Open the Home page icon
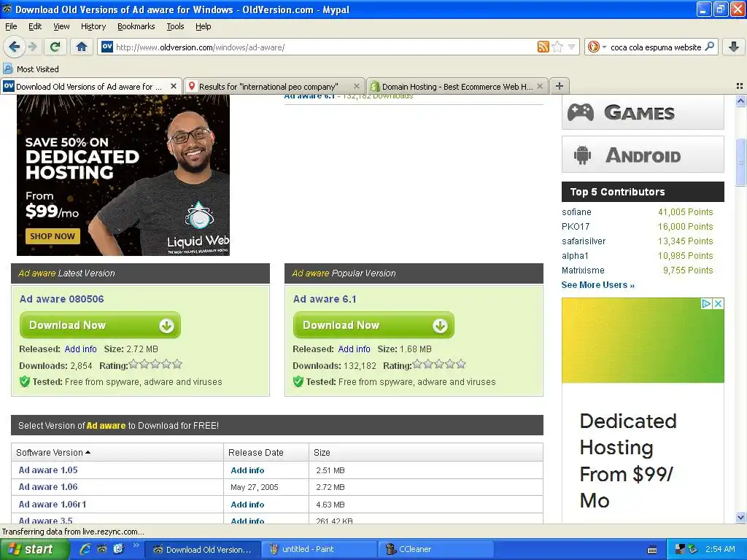 tap(82, 47)
